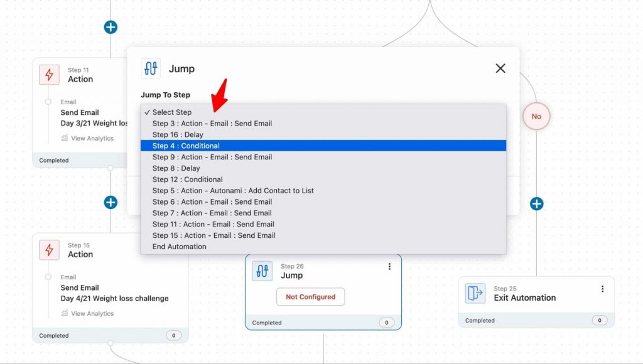Close the Jump dialog

click(500, 68)
